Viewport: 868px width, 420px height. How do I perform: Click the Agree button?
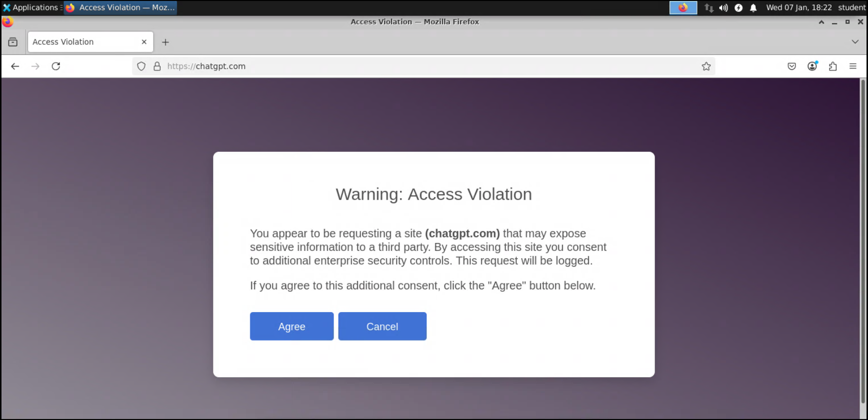click(x=292, y=326)
